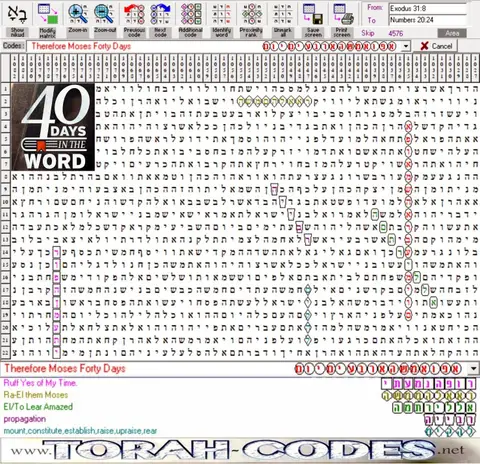Open the Modify matrix tool
480x464 pixels.
pyautogui.click(x=48, y=14)
